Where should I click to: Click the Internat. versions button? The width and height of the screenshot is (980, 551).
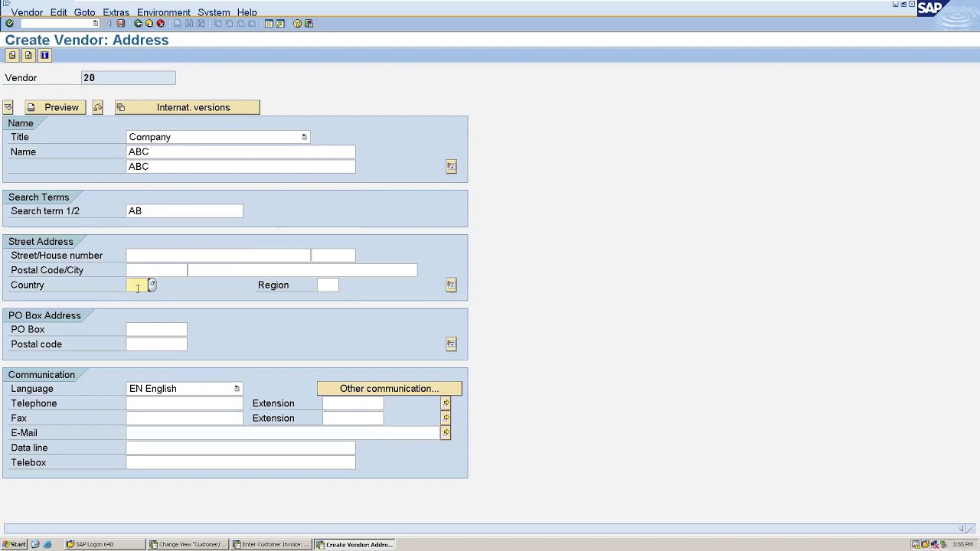(x=187, y=107)
